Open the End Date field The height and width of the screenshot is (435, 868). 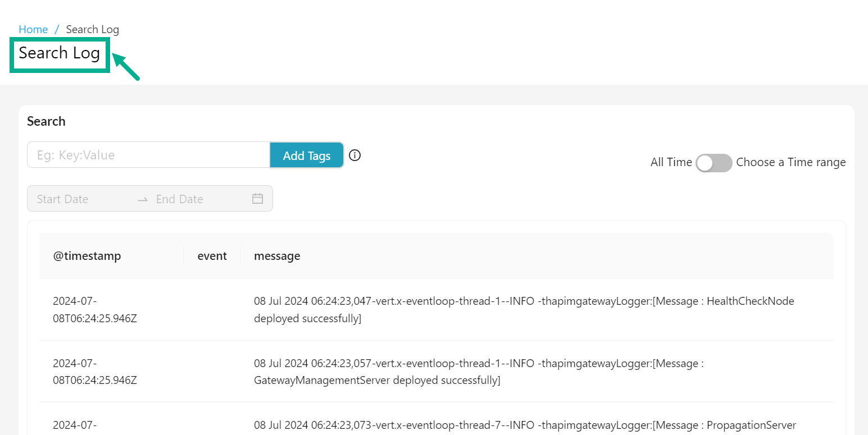coord(180,199)
